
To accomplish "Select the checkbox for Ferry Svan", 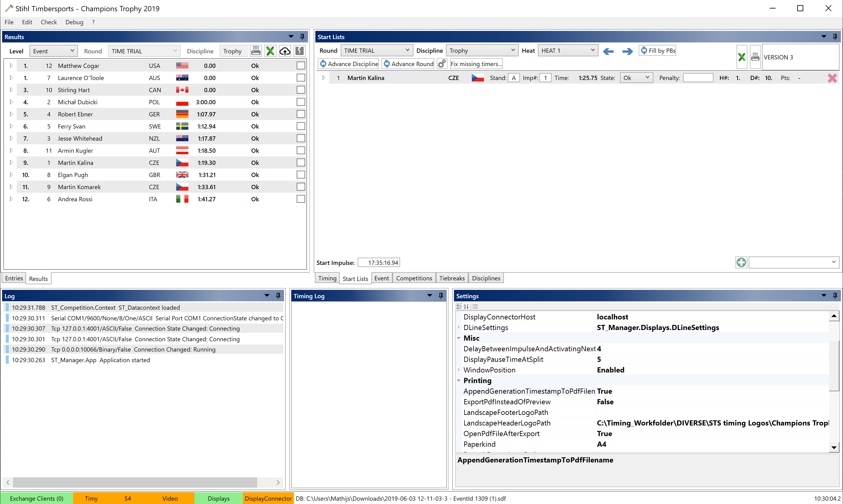I will click(301, 126).
